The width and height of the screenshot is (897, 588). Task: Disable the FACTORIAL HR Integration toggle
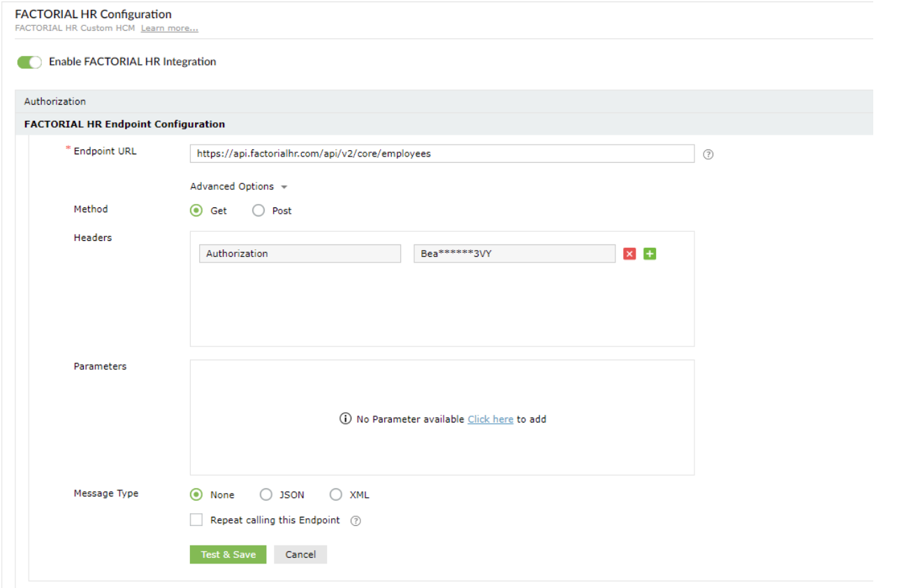point(29,62)
